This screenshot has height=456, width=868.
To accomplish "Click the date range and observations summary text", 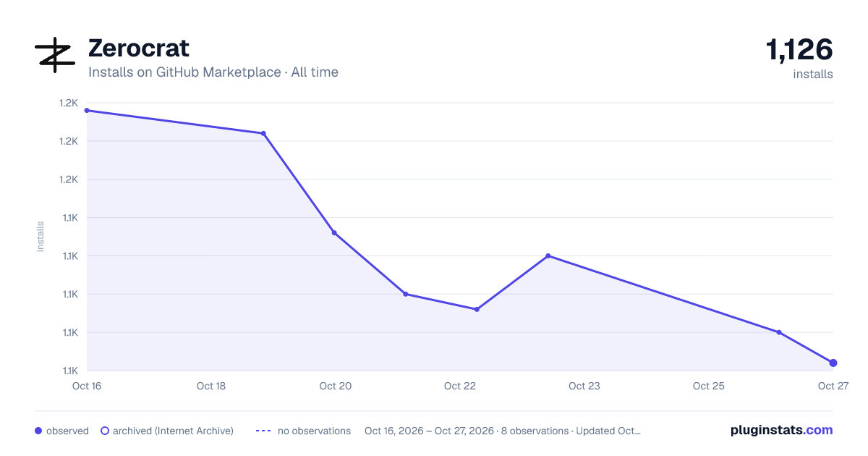I will pos(503,431).
